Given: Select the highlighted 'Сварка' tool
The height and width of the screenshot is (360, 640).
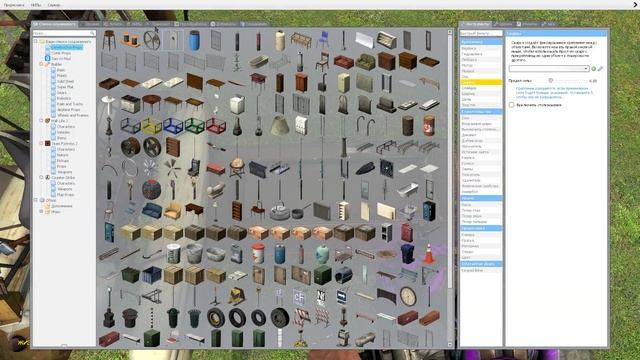Looking at the screenshot, I should click(x=481, y=82).
